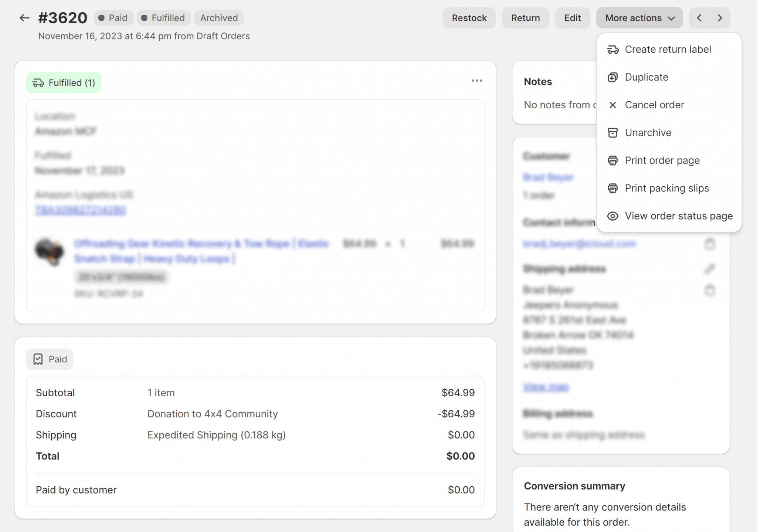Edit shipping address with pencil icon
This screenshot has height=532, width=757.
[710, 269]
